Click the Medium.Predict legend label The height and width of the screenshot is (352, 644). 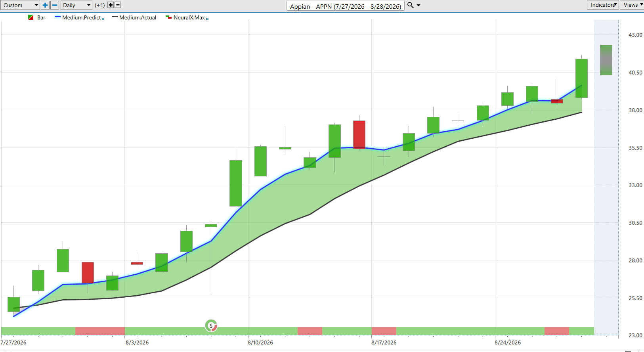(x=82, y=17)
